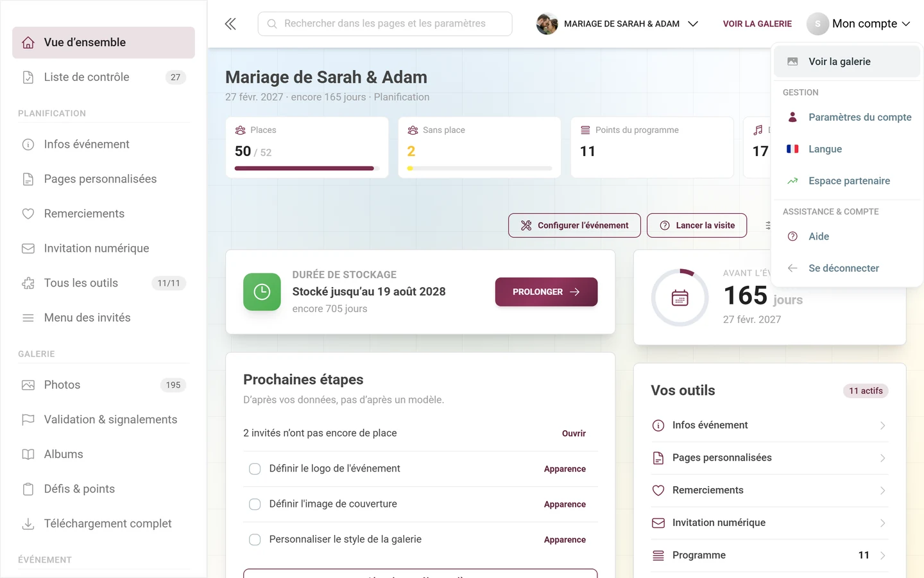Click the flag icon beside Validation & signalements
924x578 pixels.
(28, 420)
